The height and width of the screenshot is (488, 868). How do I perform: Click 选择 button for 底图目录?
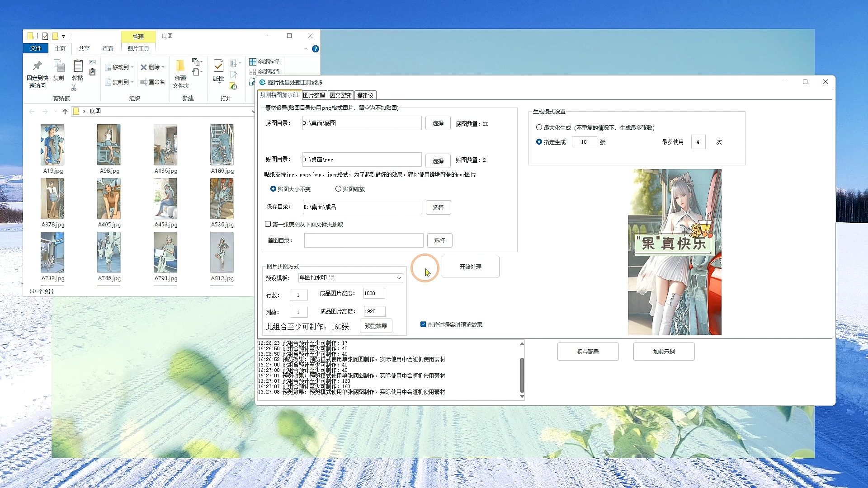[438, 123]
